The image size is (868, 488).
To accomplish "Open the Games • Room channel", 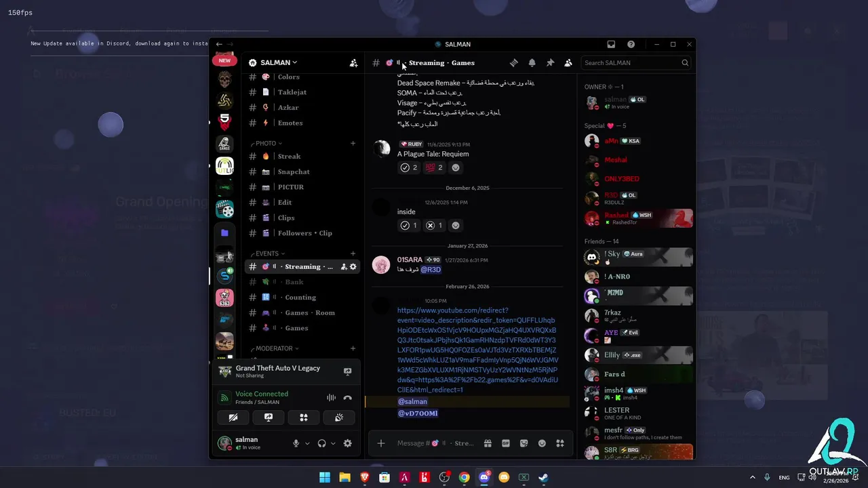I will coord(302,312).
